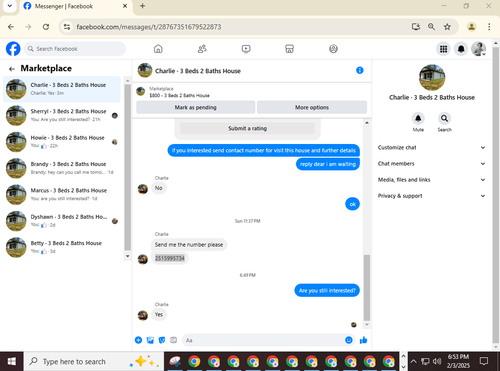
Task: Click the phone number message 2515995734
Action: click(x=170, y=258)
